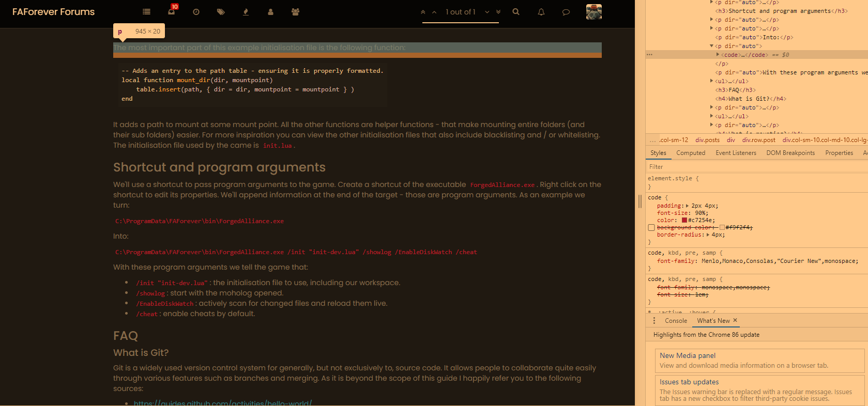
Task: Click the .col-sm-12 breadcrumb
Action: point(674,140)
